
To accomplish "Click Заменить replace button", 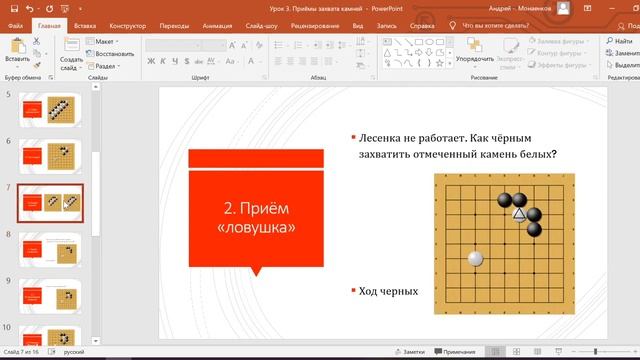I will (x=623, y=53).
